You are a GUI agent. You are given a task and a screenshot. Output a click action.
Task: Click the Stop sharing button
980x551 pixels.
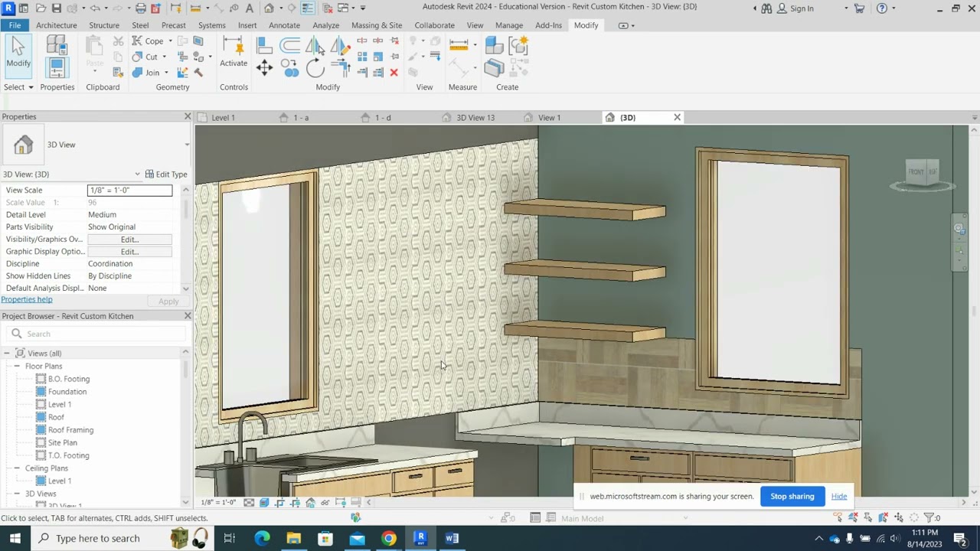coord(792,497)
